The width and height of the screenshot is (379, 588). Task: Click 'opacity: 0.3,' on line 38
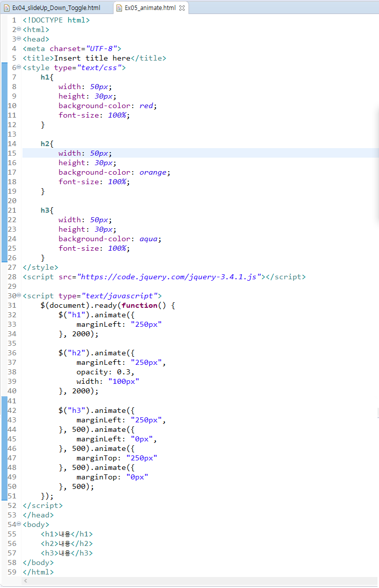105,372
